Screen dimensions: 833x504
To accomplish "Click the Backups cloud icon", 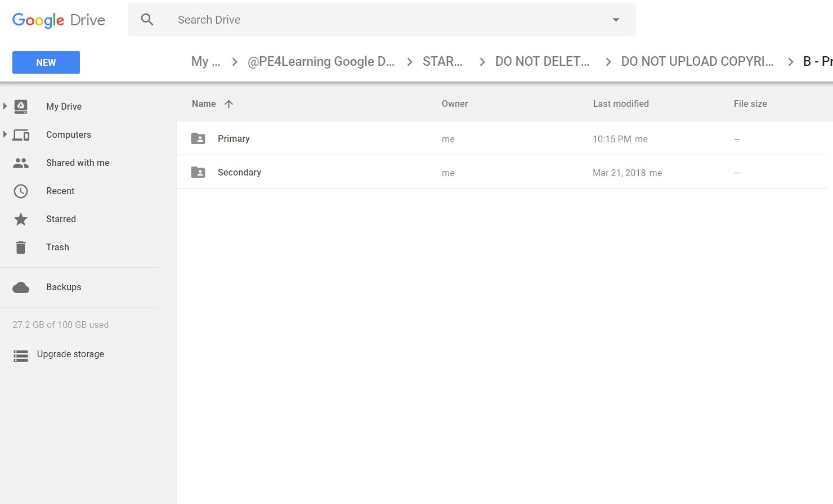I will tap(21, 287).
